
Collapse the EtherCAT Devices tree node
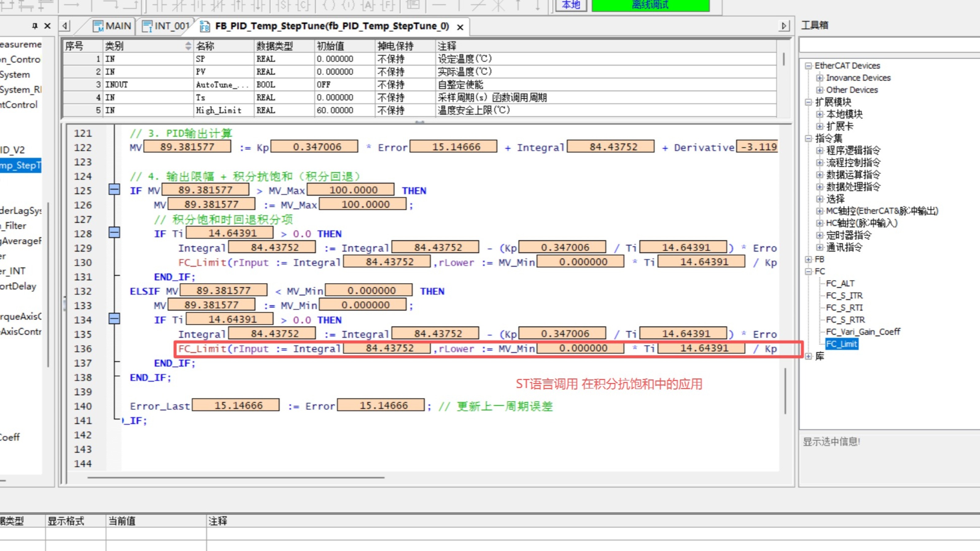tap(808, 66)
